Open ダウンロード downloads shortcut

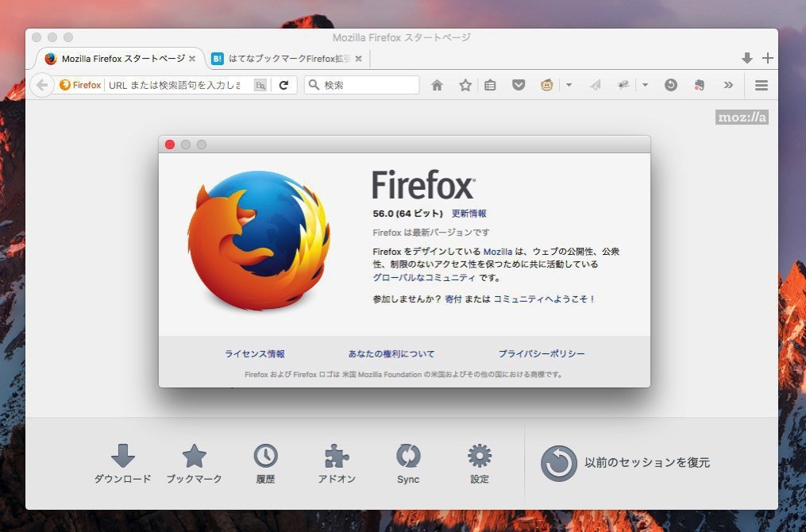click(x=123, y=464)
